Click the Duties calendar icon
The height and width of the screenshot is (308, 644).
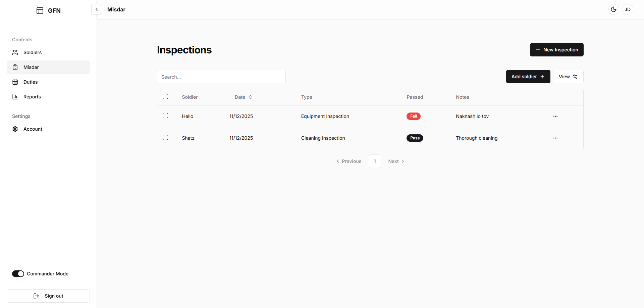click(x=15, y=82)
